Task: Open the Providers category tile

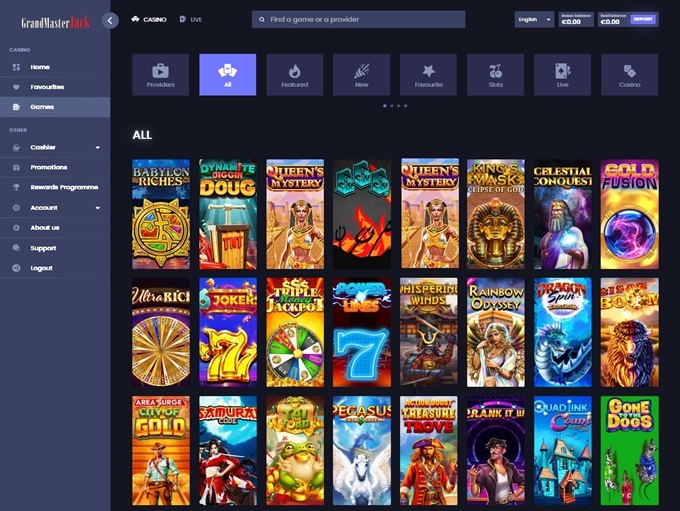Action: 160,75
